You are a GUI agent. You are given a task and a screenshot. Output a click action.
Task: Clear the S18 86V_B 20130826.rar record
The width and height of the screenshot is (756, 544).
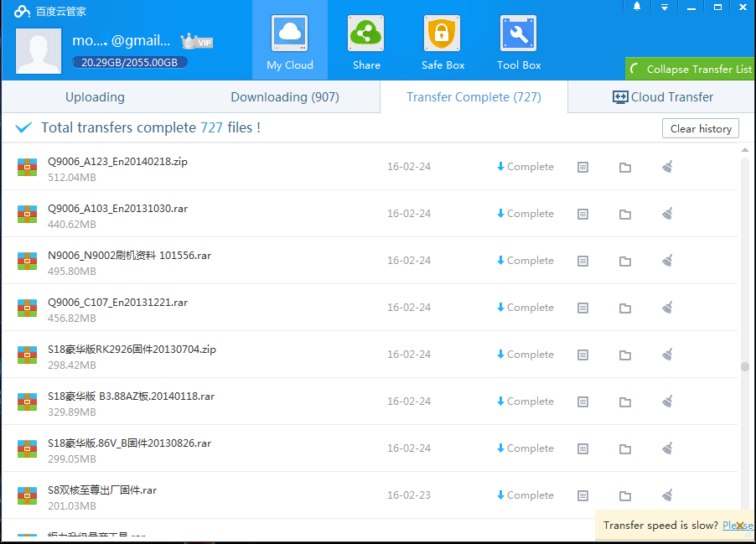[x=668, y=448]
